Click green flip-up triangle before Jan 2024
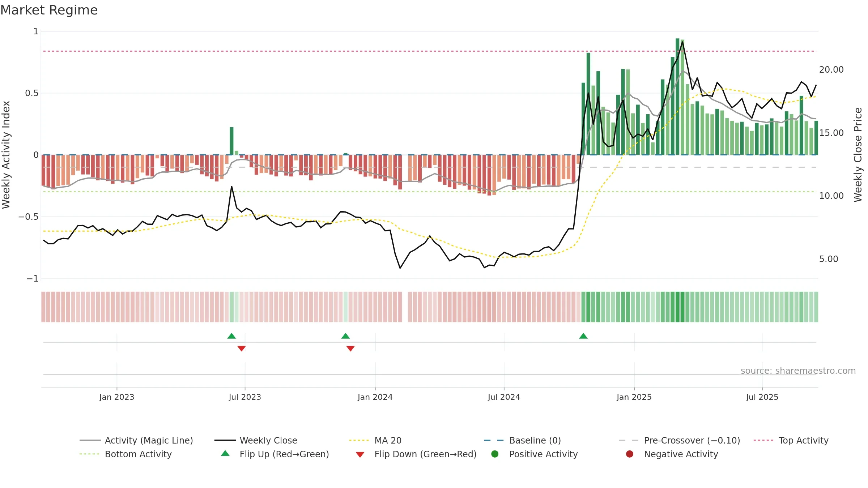The image size is (868, 488). click(x=345, y=336)
